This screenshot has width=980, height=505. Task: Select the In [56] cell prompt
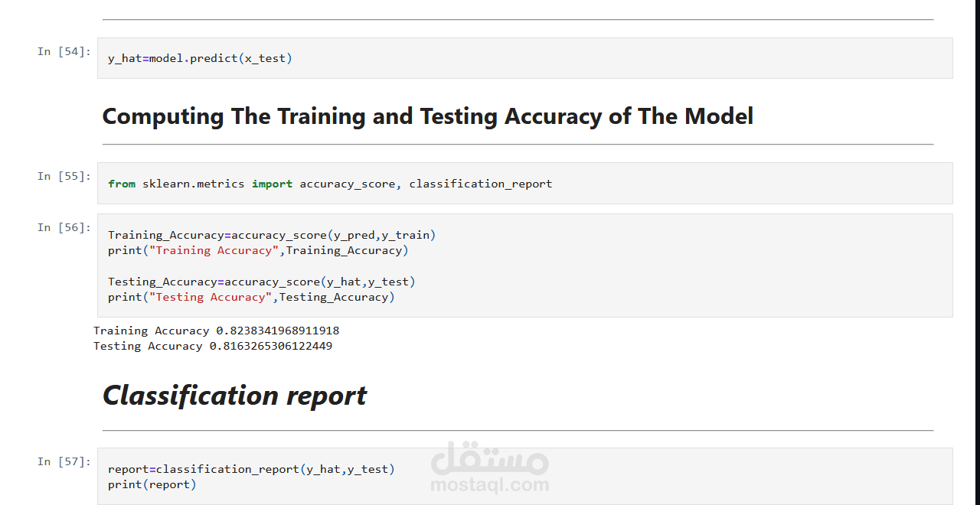tap(64, 227)
